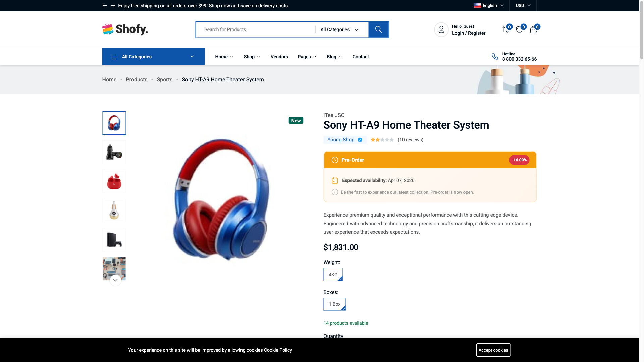Image resolution: width=644 pixels, height=362 pixels.
Task: Open the product comparison arrows icon
Action: point(505,29)
